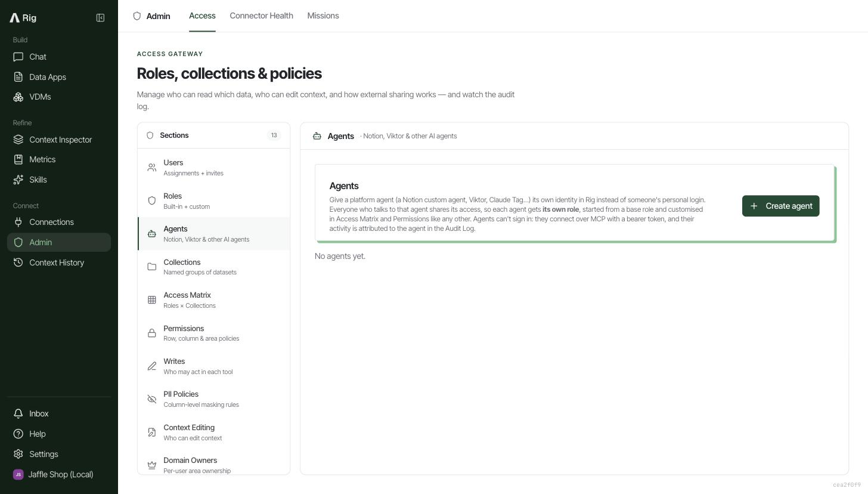
Task: Click the sections count badge 13
Action: (274, 135)
